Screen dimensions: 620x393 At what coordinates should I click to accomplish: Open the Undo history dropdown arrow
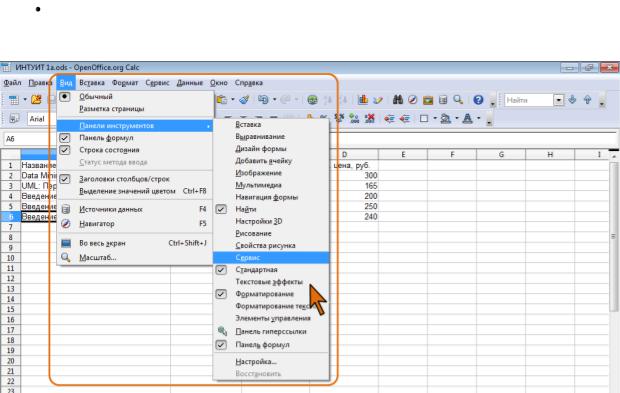pyautogui.click(x=274, y=100)
